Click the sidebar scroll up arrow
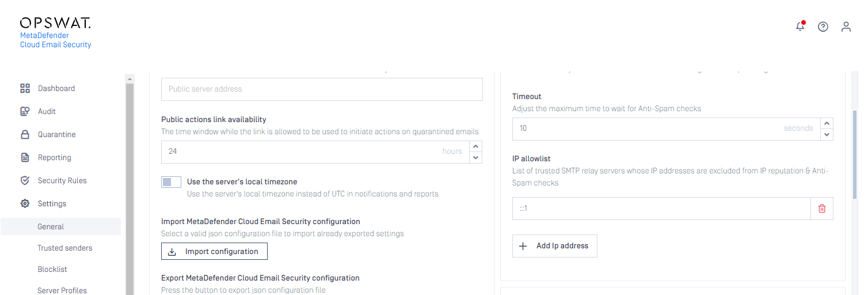 click(130, 78)
